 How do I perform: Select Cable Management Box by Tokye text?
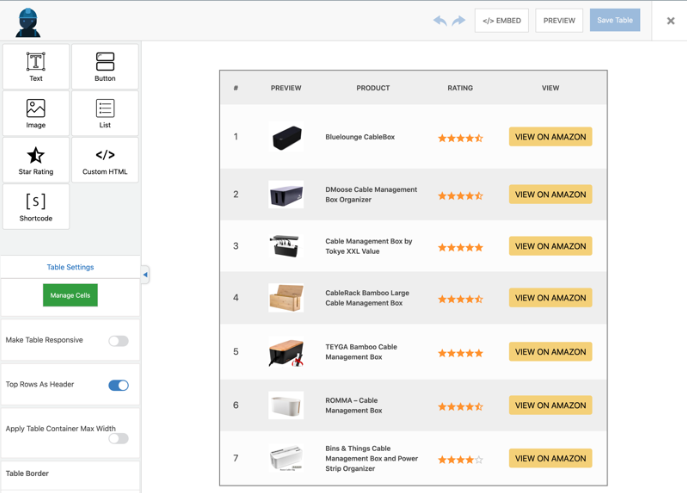(368, 246)
